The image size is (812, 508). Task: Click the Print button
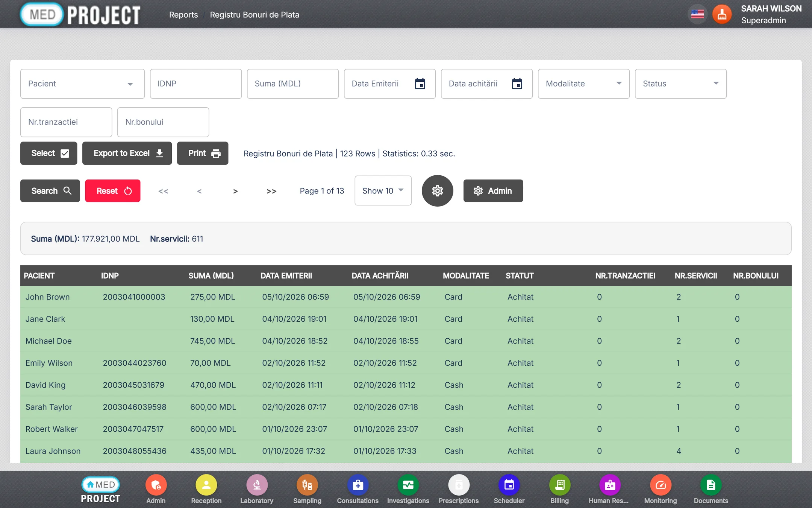point(203,153)
